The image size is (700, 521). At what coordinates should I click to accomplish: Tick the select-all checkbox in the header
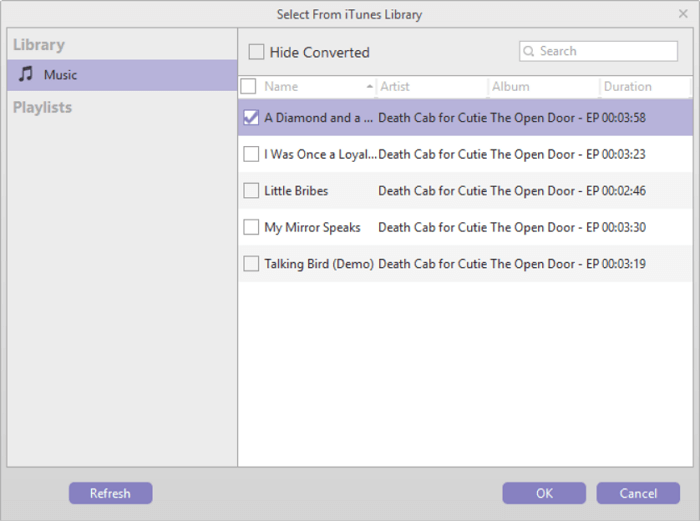pyautogui.click(x=248, y=86)
